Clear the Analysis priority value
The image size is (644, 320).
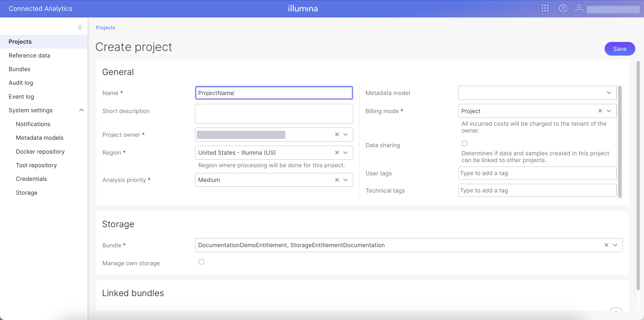tap(337, 180)
